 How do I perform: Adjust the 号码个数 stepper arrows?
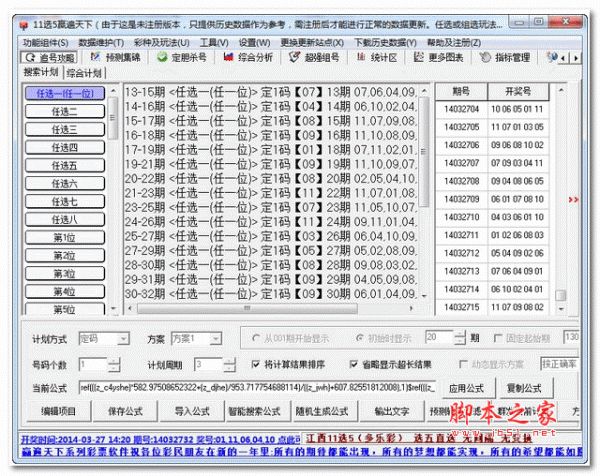[x=114, y=365]
